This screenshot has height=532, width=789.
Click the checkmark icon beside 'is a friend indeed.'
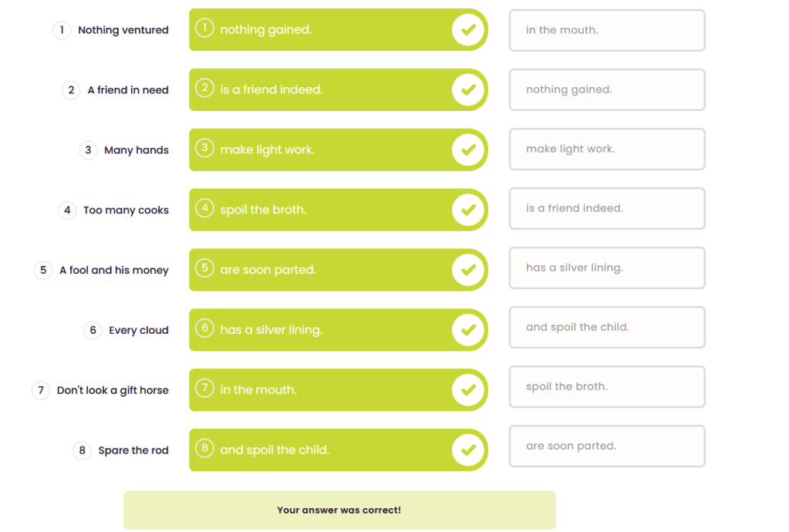tap(467, 90)
